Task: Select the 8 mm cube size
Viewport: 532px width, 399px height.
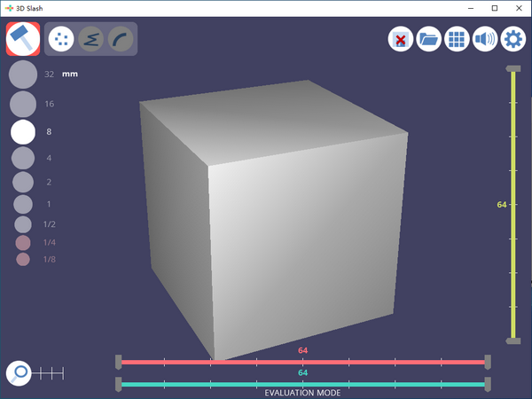Action: 23,132
